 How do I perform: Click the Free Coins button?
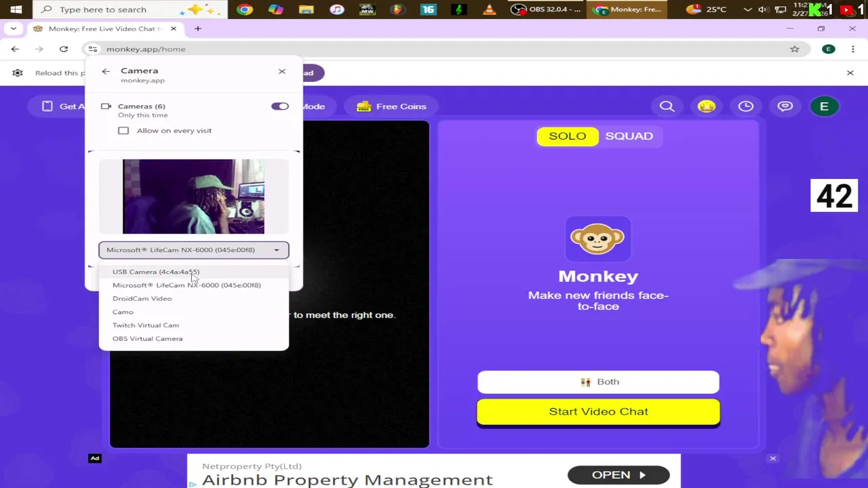(x=392, y=106)
